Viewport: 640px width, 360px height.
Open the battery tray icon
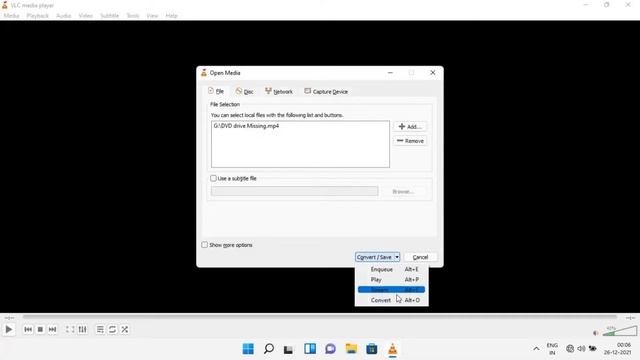pyautogui.click(x=592, y=349)
